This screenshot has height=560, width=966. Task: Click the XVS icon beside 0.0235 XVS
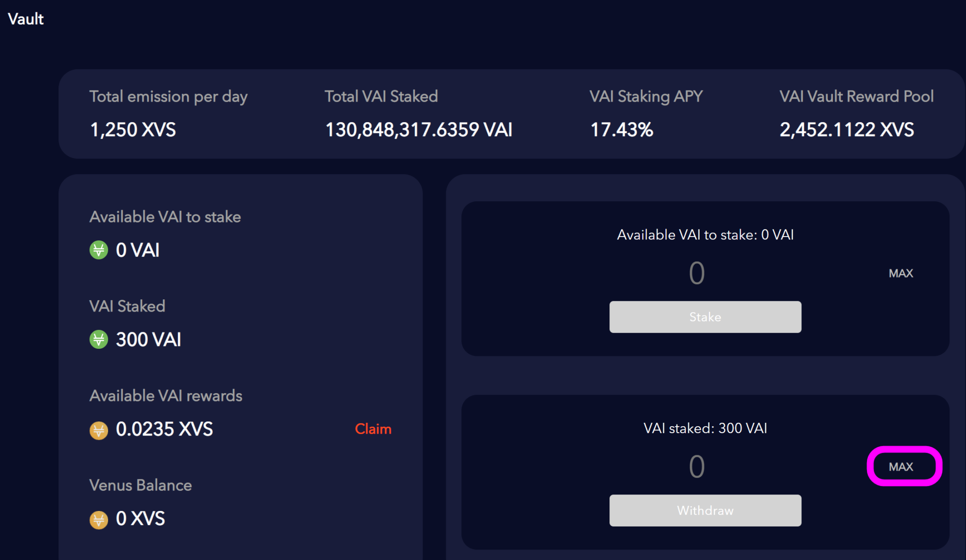click(x=99, y=430)
